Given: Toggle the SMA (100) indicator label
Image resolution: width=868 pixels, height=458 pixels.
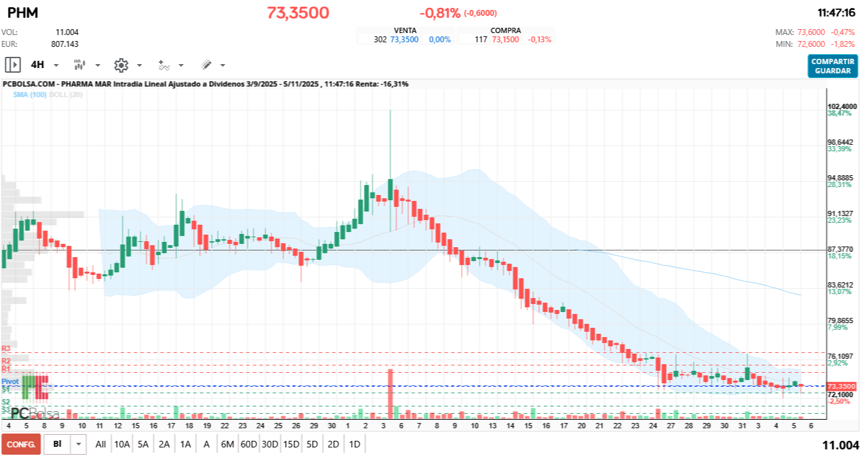Looking at the screenshot, I should pyautogui.click(x=29, y=95).
